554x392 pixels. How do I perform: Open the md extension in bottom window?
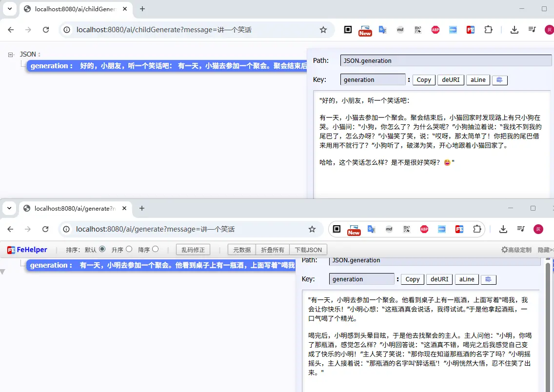pyautogui.click(x=389, y=229)
